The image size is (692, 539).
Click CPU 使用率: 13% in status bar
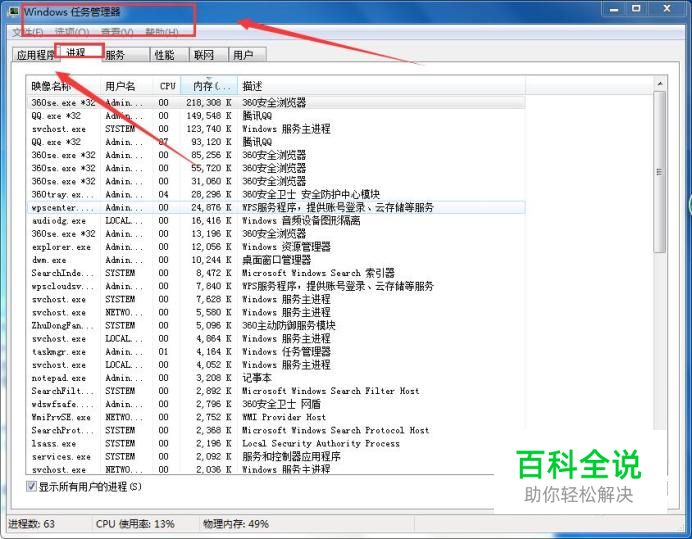click(x=135, y=524)
